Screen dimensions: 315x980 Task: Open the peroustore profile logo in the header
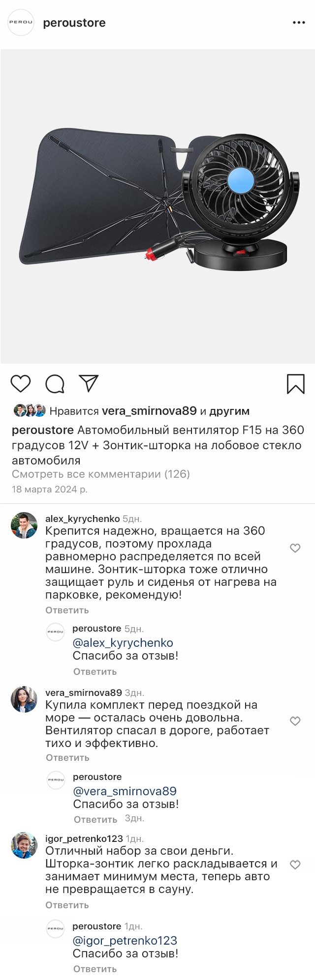pyautogui.click(x=21, y=23)
